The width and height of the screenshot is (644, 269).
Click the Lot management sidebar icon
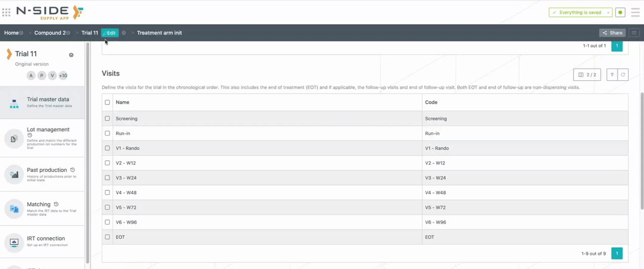(14, 139)
